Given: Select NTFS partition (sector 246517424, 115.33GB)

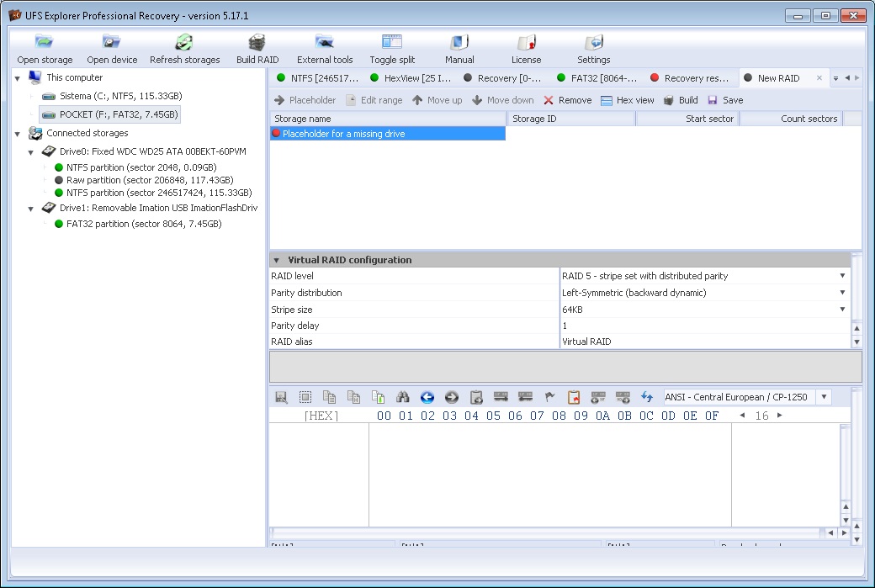Looking at the screenshot, I should (153, 193).
